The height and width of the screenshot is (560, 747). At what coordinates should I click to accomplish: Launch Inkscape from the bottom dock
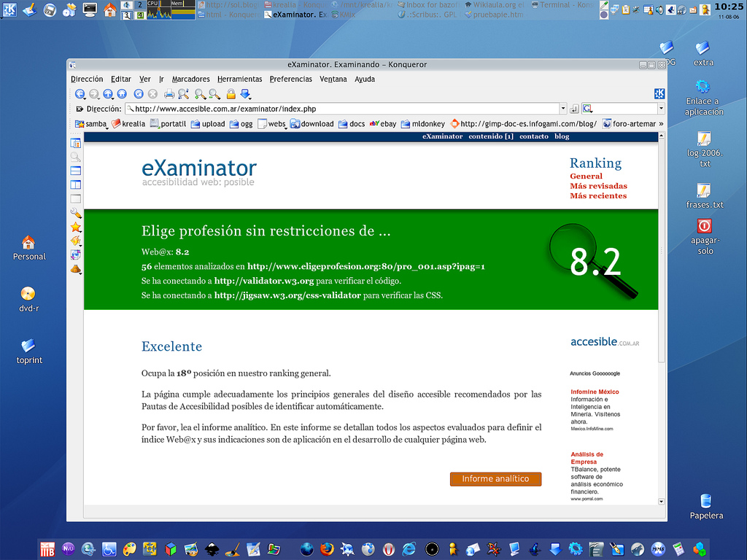tap(212, 549)
